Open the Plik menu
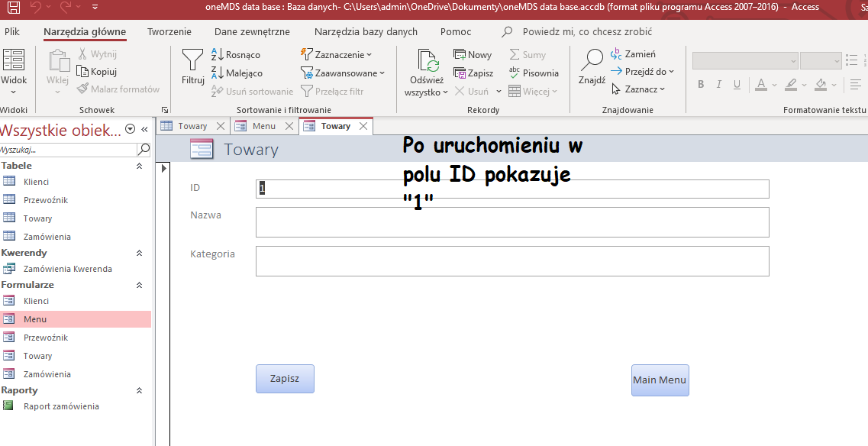The height and width of the screenshot is (446, 868). (12, 31)
